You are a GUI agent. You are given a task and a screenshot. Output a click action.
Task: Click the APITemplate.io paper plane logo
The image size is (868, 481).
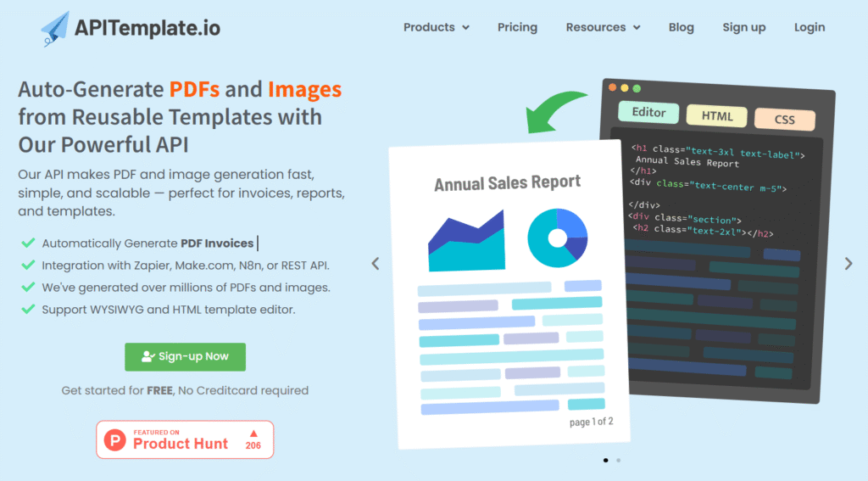56,28
